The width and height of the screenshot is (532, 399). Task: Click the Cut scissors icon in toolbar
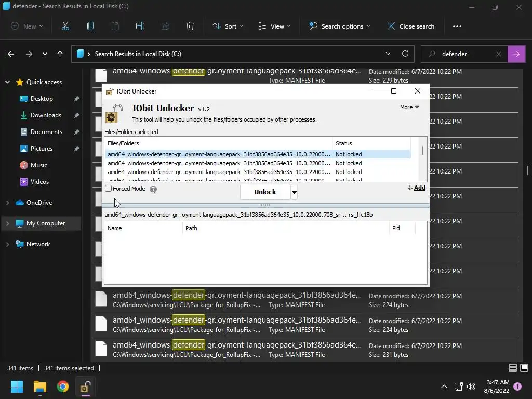[x=65, y=26]
